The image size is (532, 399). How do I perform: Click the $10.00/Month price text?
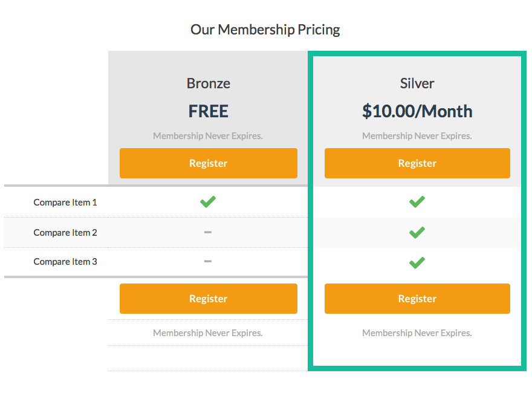tap(417, 111)
